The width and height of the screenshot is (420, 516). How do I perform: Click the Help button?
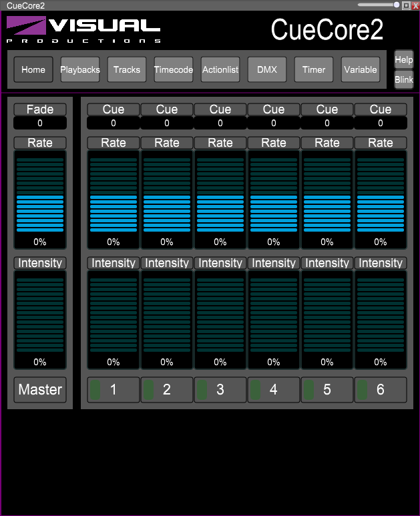404,59
